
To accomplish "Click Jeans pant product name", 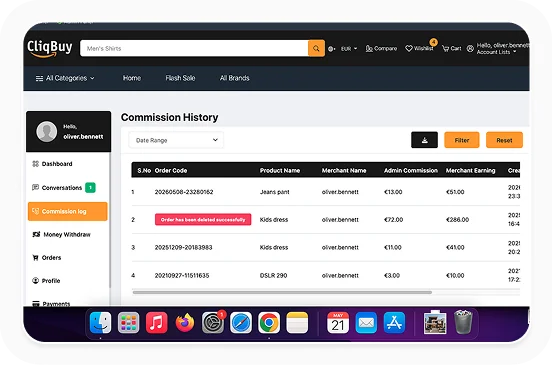I will (275, 192).
